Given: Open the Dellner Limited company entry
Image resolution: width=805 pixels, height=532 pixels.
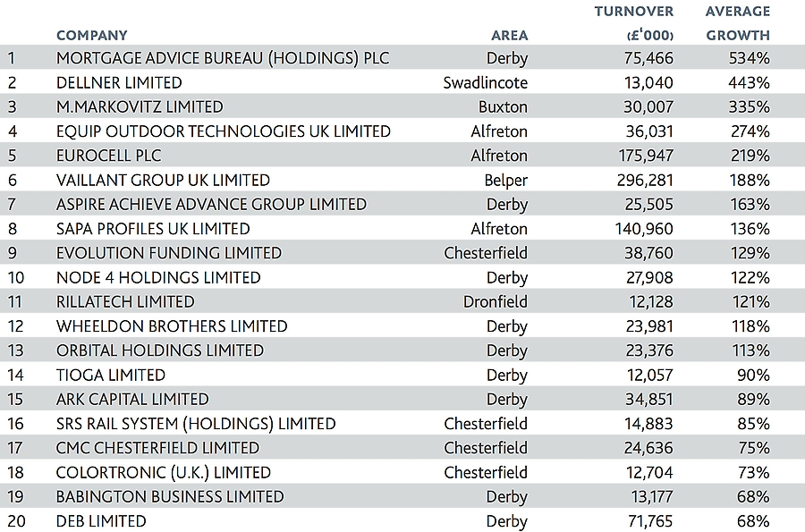Looking at the screenshot, I should [119, 82].
